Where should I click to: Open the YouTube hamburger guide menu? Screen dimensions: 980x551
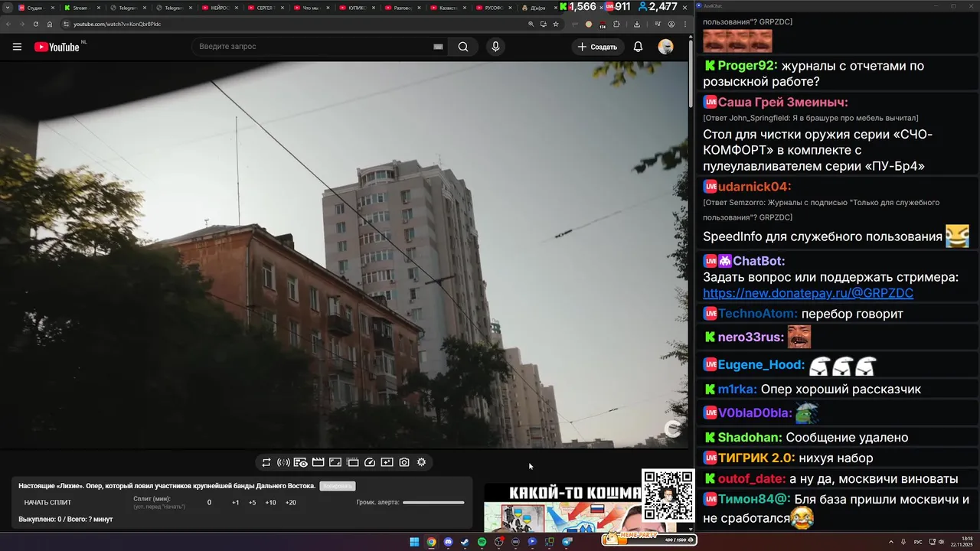point(17,47)
